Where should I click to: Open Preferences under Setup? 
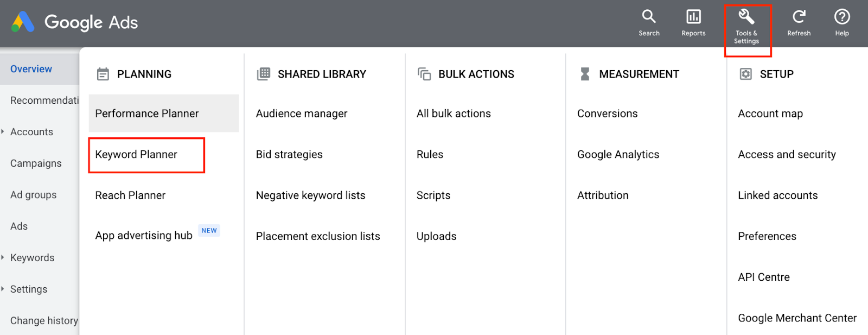(x=767, y=236)
